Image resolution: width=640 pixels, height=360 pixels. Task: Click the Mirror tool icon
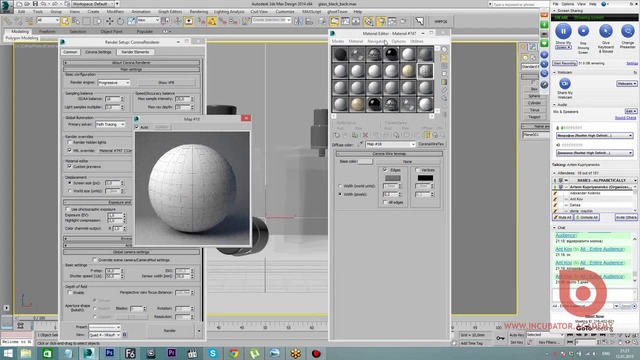pyautogui.click(x=298, y=21)
